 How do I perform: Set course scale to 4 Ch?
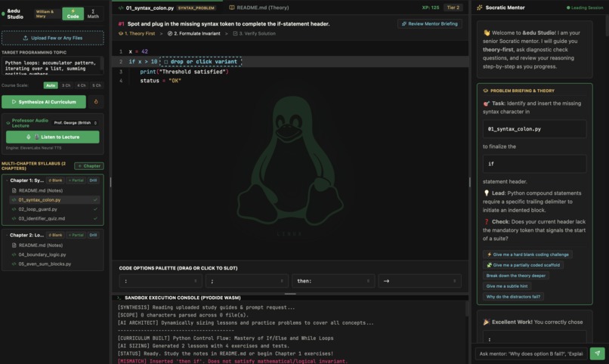(81, 85)
